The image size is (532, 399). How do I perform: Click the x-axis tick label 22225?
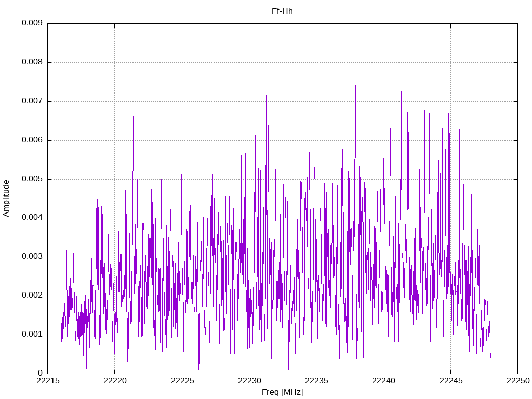[182, 381]
